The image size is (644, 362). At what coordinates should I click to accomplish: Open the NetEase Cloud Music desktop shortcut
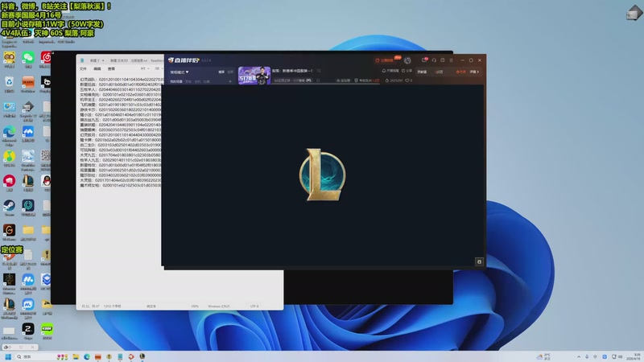47,57
